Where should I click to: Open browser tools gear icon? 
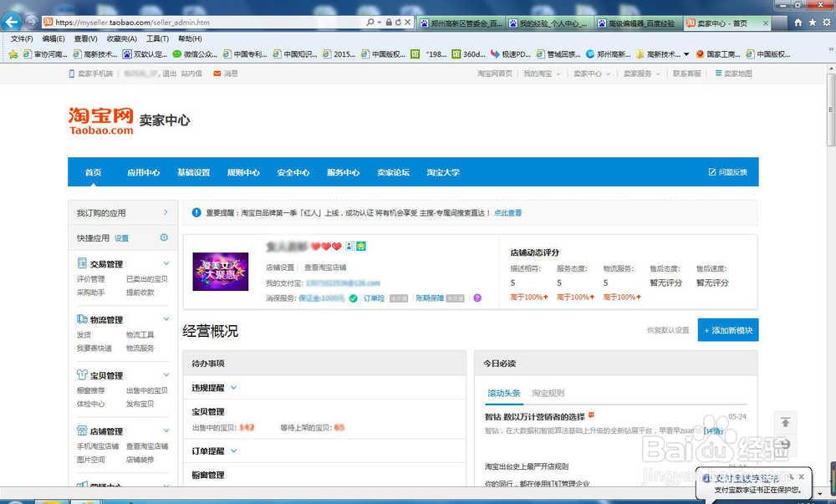[x=827, y=23]
